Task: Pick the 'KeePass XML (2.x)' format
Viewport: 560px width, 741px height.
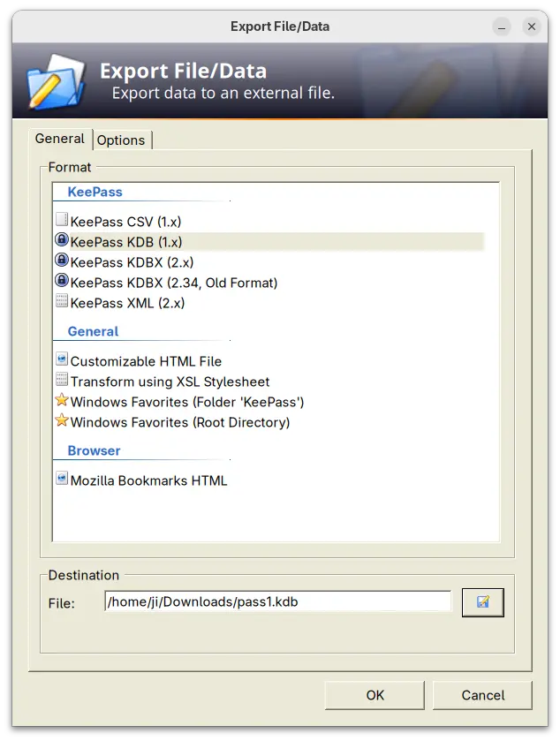Action: (x=127, y=303)
